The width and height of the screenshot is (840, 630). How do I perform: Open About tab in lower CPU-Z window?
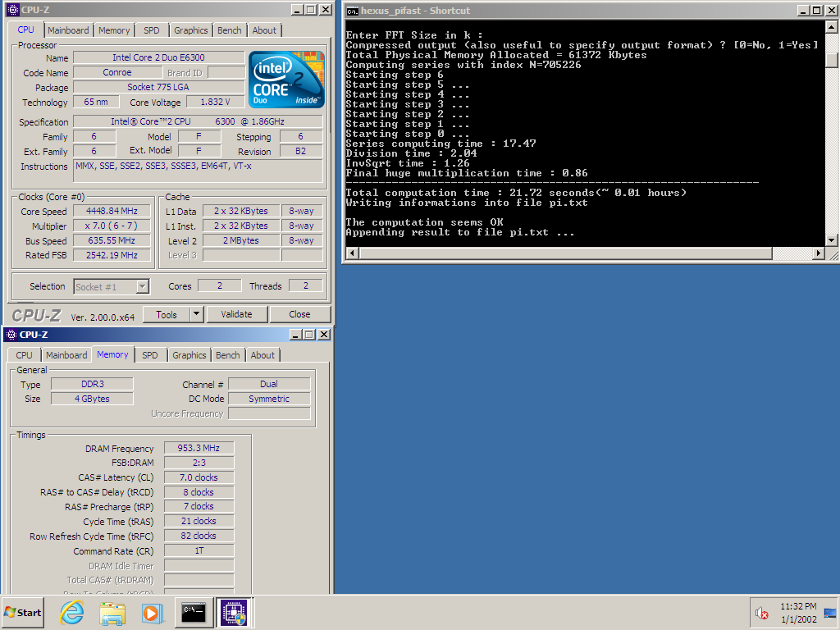click(262, 355)
